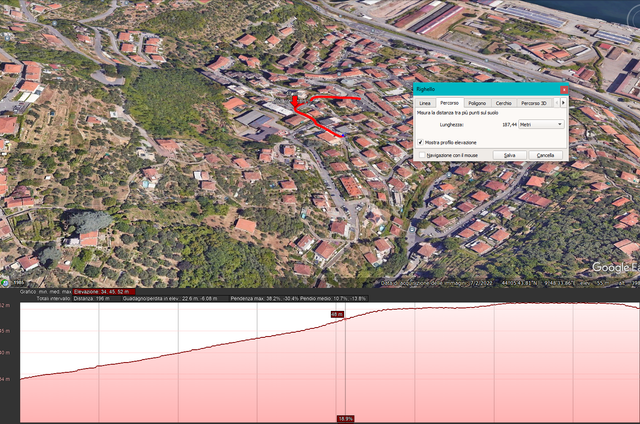The width and height of the screenshot is (640, 424).
Task: Click the red pushpin placemark on map
Action: point(295,101)
